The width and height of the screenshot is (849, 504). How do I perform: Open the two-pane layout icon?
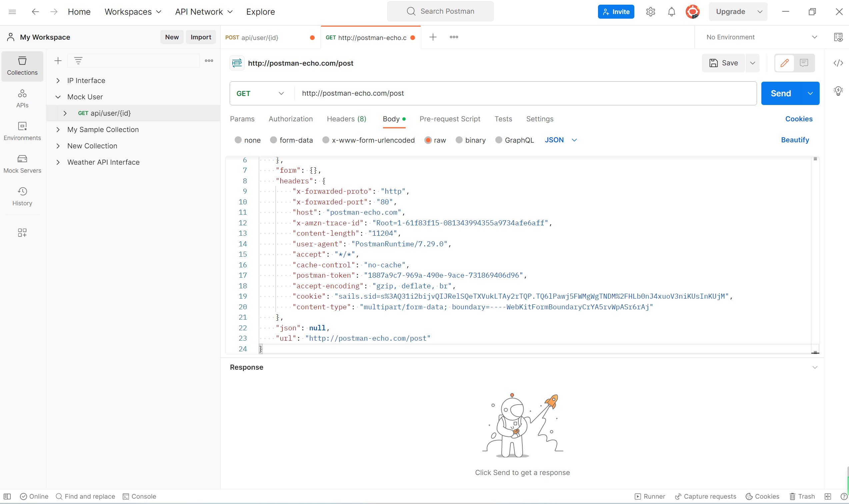[828, 496]
